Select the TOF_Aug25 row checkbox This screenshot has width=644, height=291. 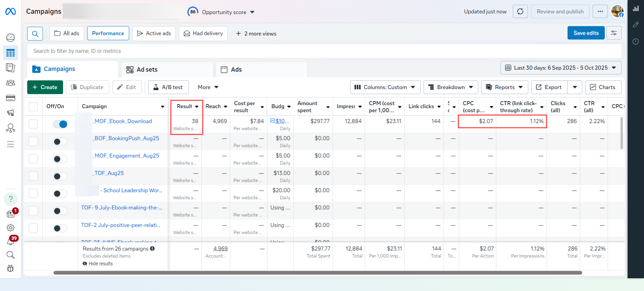tap(33, 176)
